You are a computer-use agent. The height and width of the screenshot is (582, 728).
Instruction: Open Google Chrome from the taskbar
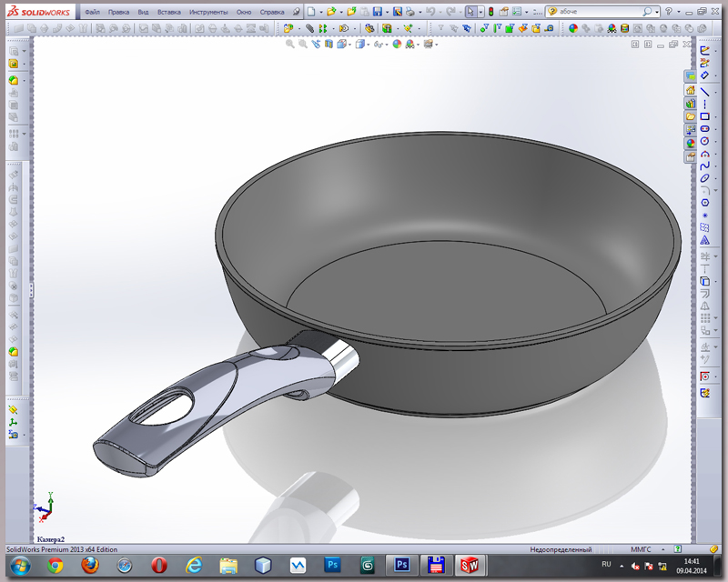point(56,566)
